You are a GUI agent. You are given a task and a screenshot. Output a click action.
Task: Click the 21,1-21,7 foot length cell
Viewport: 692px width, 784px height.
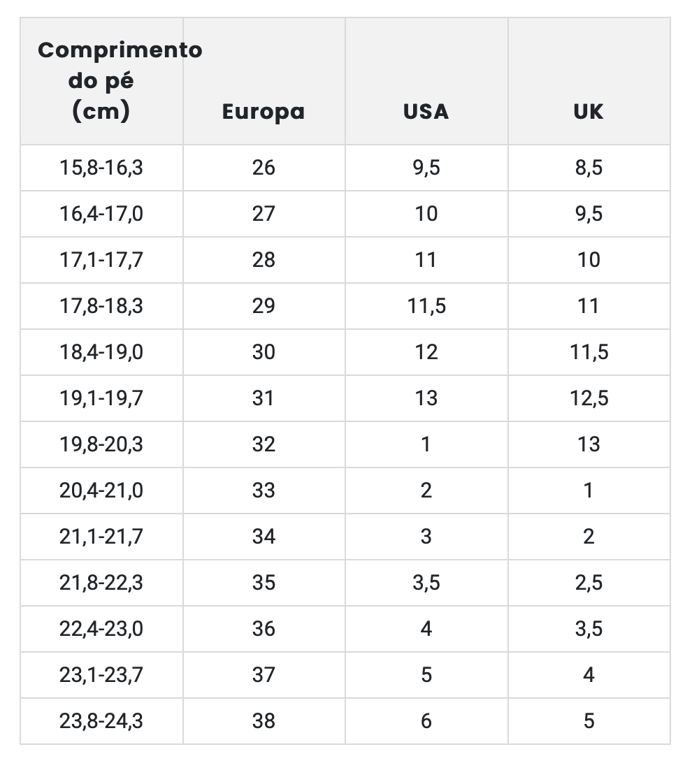point(101,537)
